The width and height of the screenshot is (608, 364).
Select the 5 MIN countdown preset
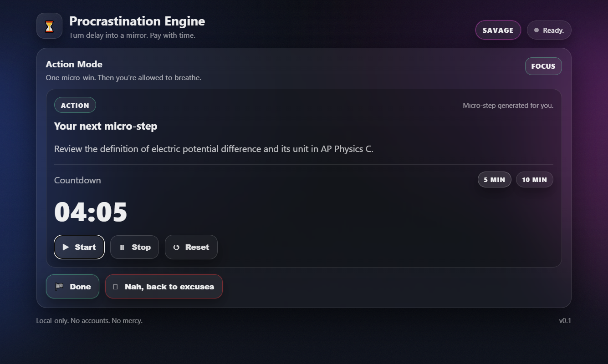point(494,180)
